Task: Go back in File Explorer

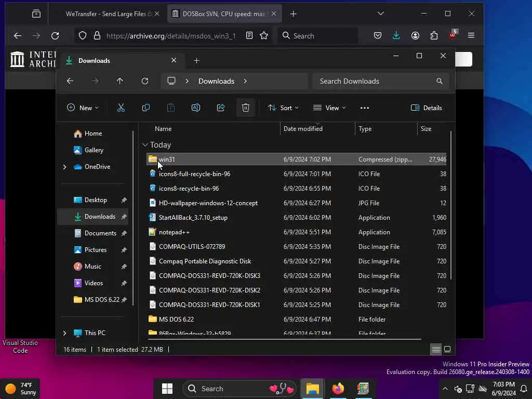Action: pos(70,81)
